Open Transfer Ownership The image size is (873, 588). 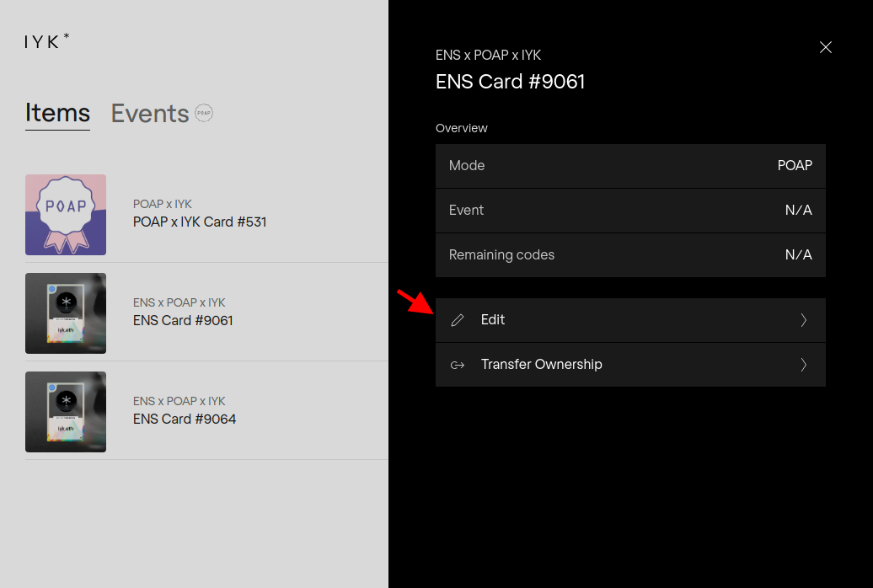[630, 365]
